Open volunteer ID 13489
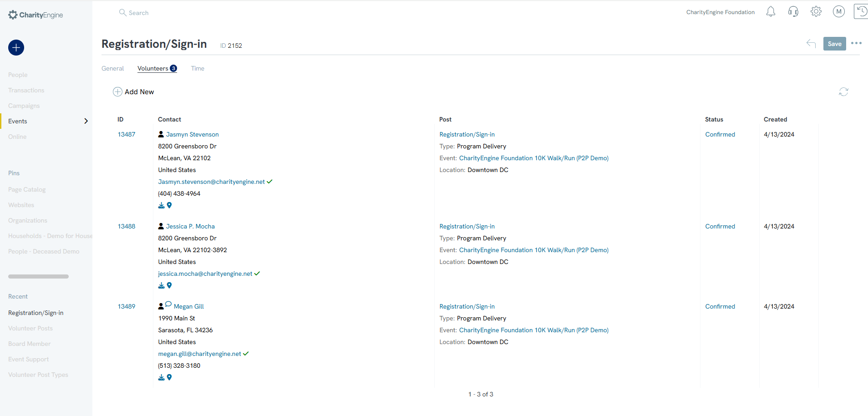This screenshot has width=868, height=416. pos(127,306)
